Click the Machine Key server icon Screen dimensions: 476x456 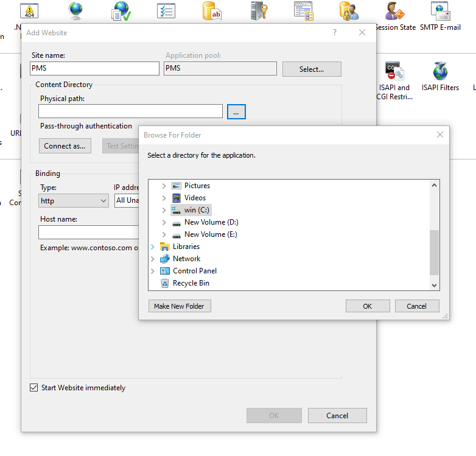257,10
